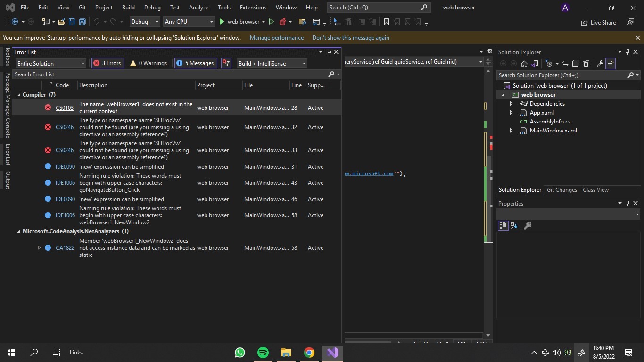This screenshot has width=644, height=362.
Task: Toggle bookmark icon in main toolbar
Action: click(x=387, y=22)
